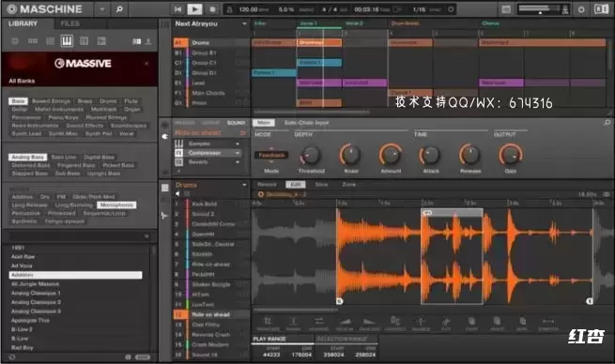The image size is (615, 364).
Task: Open the Feedback mode selector
Action: click(271, 155)
